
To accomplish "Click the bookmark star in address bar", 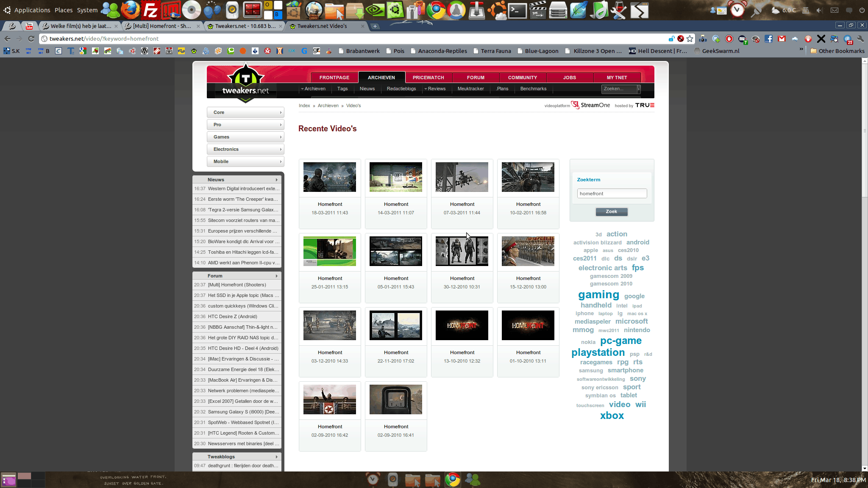I will 690,39.
